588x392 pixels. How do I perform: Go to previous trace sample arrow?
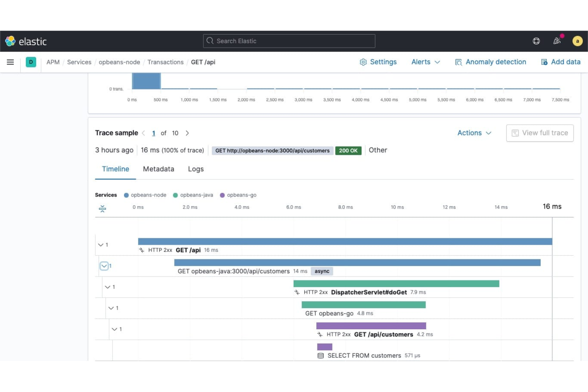(x=143, y=133)
